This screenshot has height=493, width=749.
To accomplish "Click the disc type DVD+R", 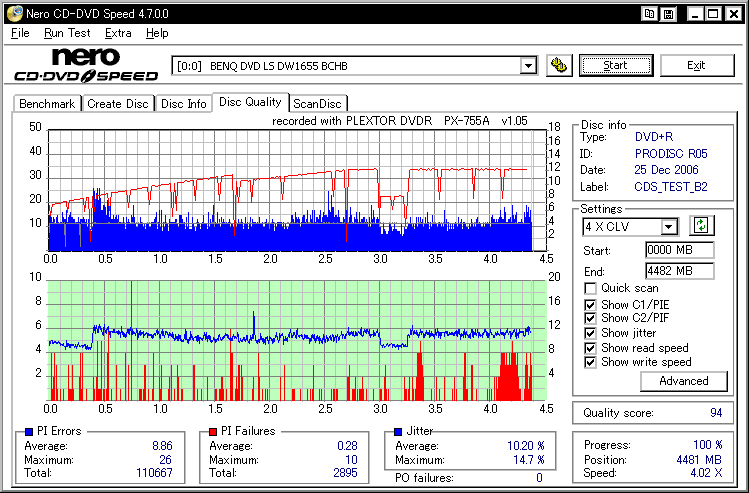I will click(654, 137).
